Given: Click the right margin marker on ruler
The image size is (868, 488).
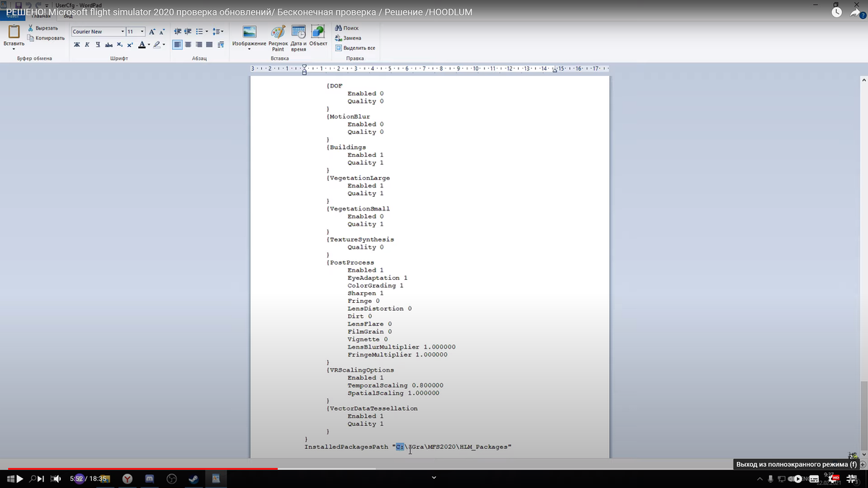Looking at the screenshot, I should (x=555, y=71).
